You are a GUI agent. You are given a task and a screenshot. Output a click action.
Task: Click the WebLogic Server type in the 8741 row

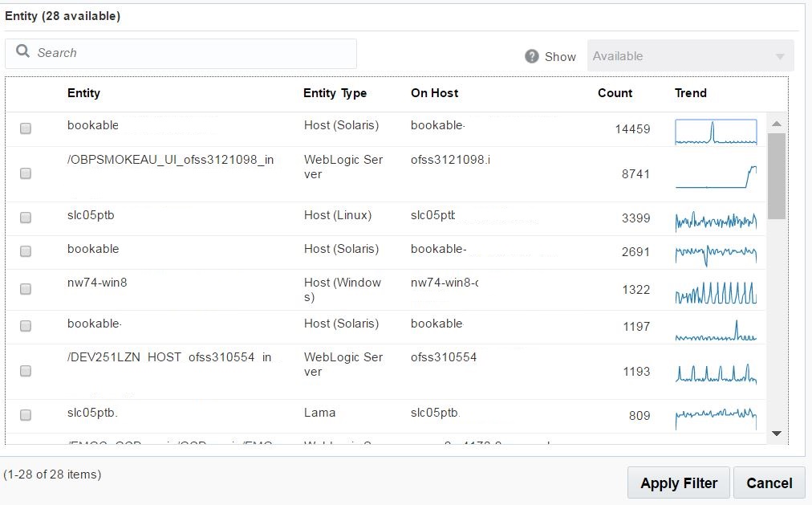(343, 167)
